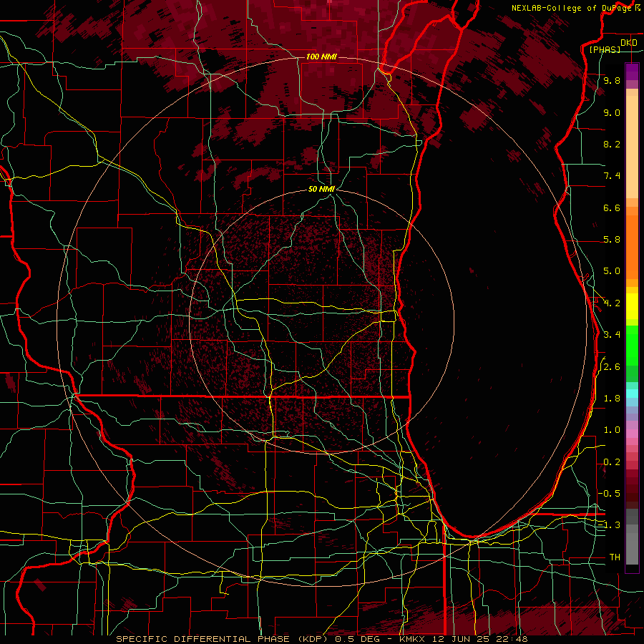This screenshot has width=644, height=644.
Task: Click the 100 NMI range ring label
Action: [321, 57]
